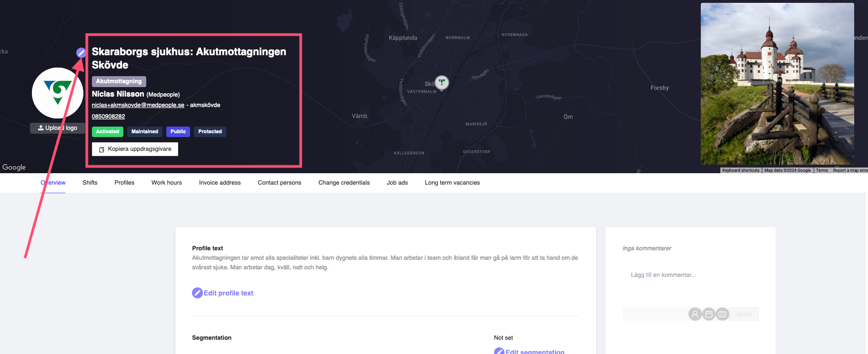
Task: Click the Skaraborgs sjukhus employer title
Action: pyautogui.click(x=189, y=58)
